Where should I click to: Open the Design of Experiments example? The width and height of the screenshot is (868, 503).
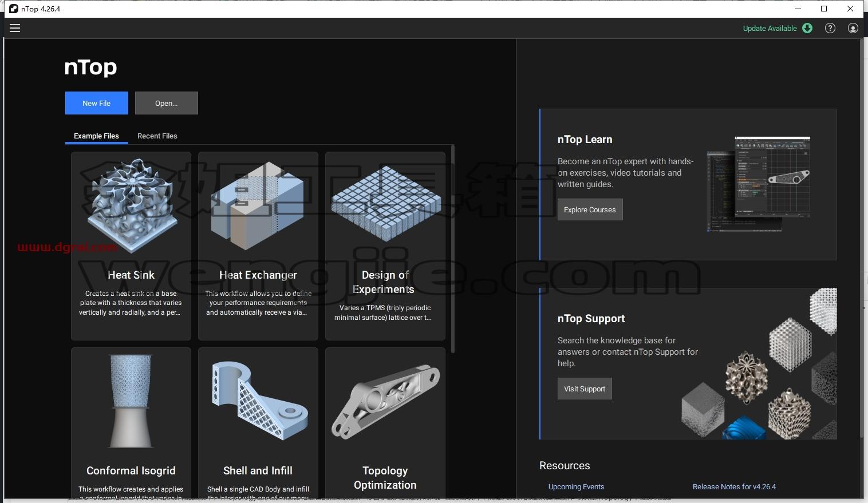tap(385, 246)
